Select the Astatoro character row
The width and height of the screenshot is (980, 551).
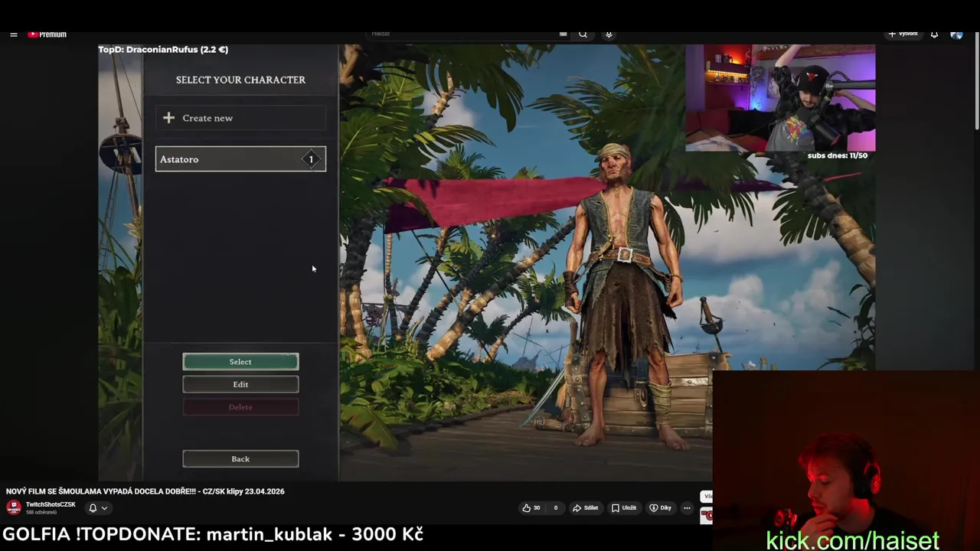tap(240, 159)
